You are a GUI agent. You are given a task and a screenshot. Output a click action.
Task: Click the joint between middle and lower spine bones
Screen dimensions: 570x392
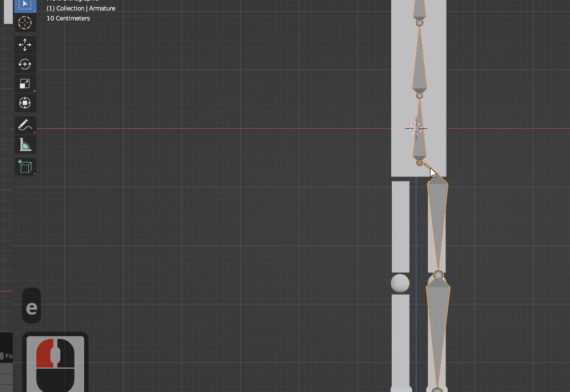(419, 96)
